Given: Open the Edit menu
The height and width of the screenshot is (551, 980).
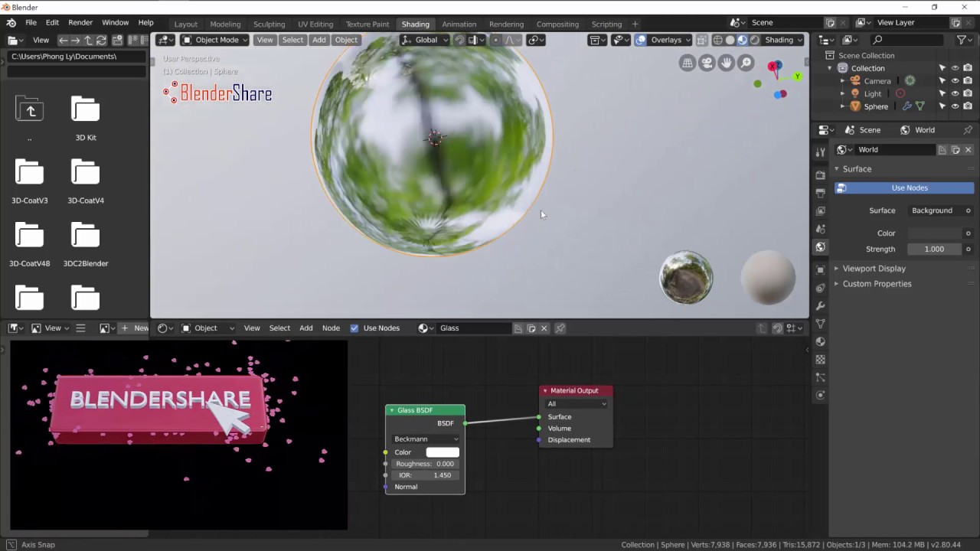Looking at the screenshot, I should [52, 23].
